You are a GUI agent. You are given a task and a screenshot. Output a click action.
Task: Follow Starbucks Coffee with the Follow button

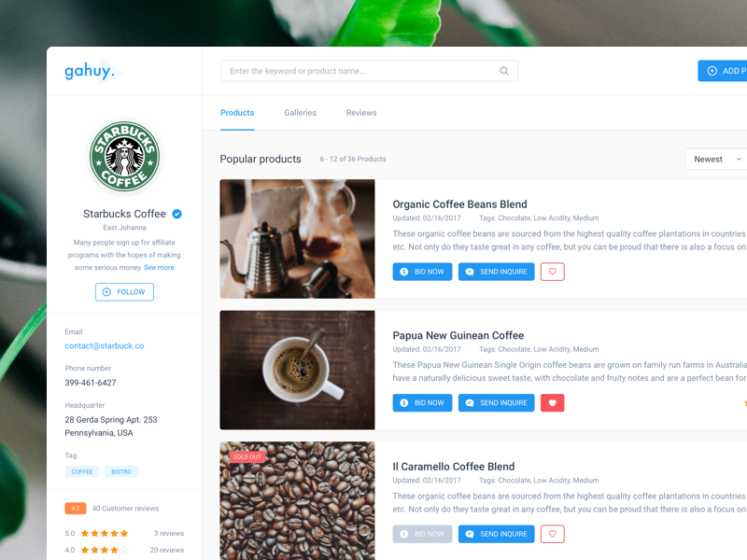[x=124, y=292]
